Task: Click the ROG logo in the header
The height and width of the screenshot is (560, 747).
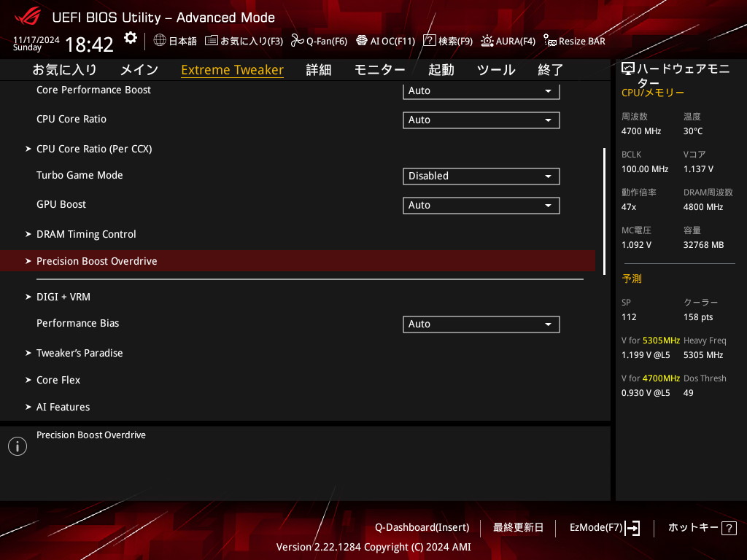Action: [x=28, y=17]
